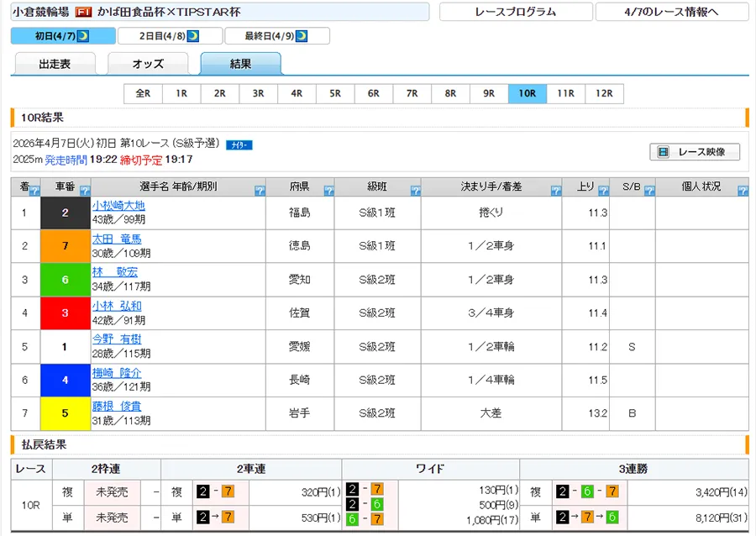
Task: Open help icon for 決まり手/着差 column
Action: tap(555, 192)
